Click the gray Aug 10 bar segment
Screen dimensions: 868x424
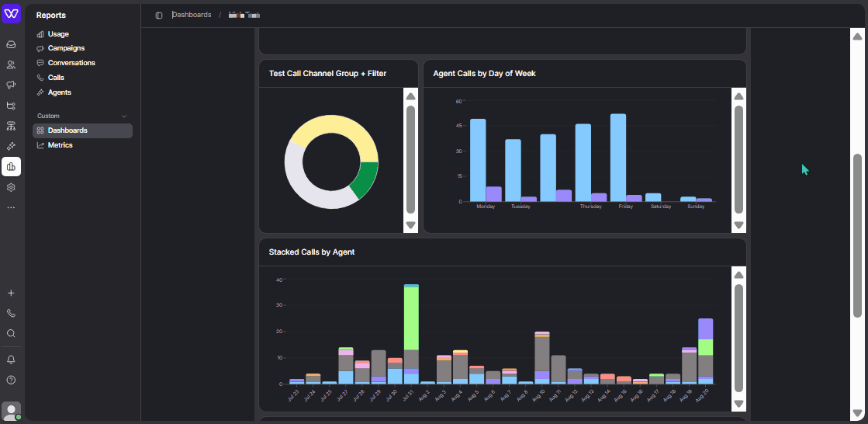pos(542,354)
